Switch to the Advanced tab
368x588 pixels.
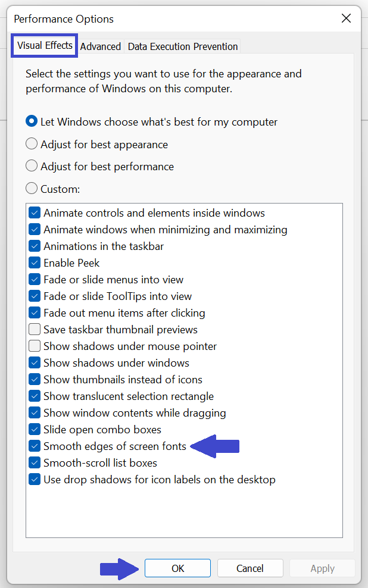coord(101,46)
